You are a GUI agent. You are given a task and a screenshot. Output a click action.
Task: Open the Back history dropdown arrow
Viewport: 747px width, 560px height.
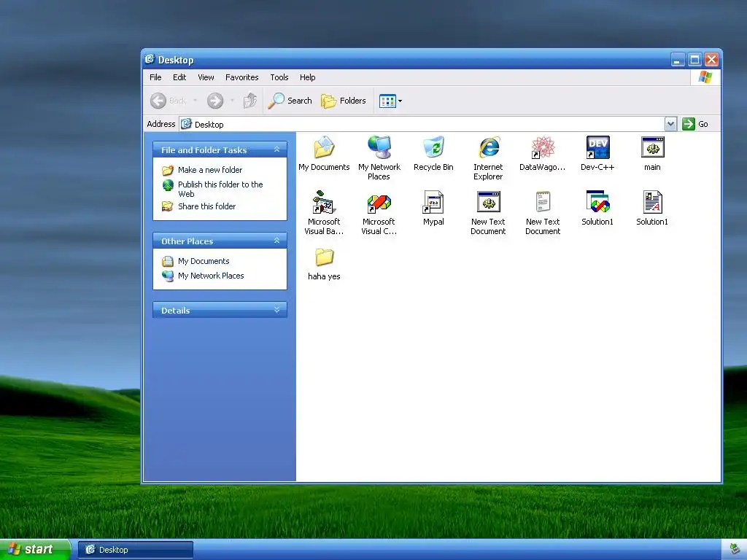click(195, 101)
